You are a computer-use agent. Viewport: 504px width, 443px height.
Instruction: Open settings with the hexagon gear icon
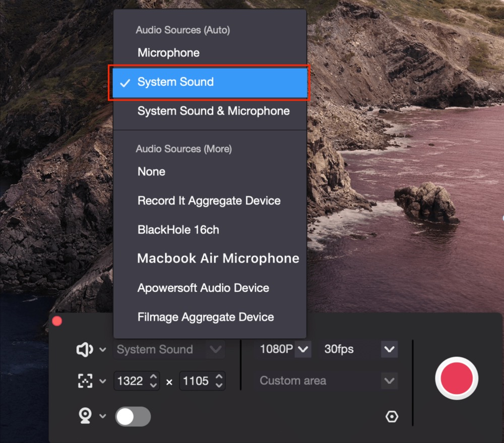pyautogui.click(x=392, y=417)
